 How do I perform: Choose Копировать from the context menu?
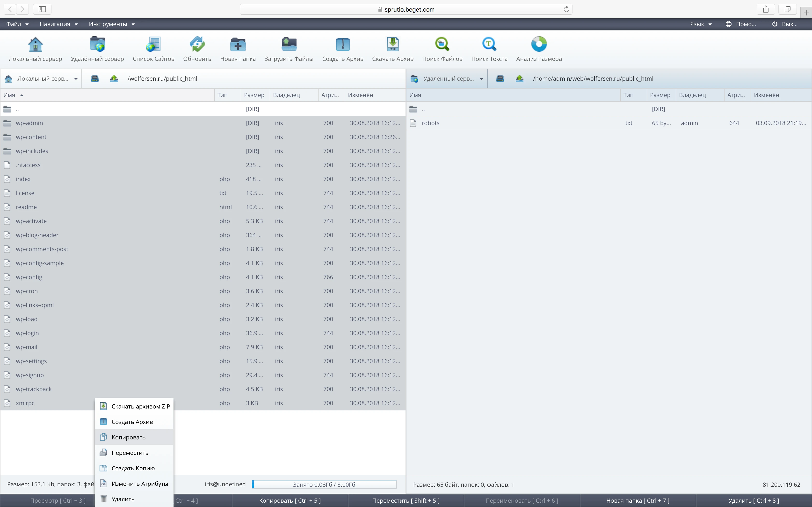129,437
